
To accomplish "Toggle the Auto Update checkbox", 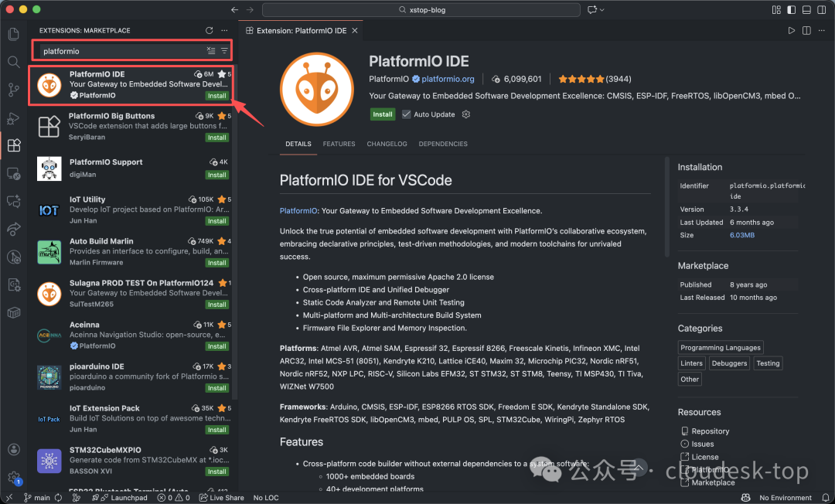I will tap(407, 114).
